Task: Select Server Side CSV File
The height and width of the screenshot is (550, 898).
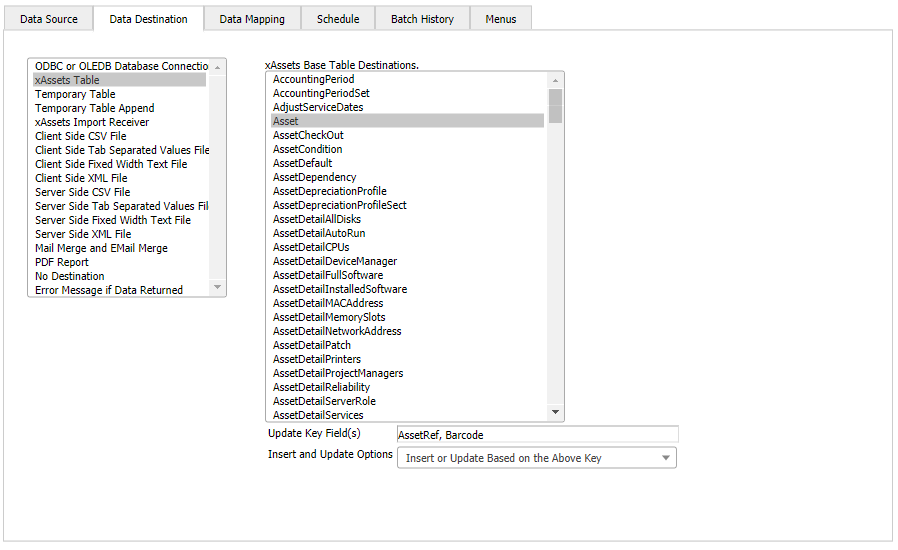Action: pyautogui.click(x=120, y=192)
